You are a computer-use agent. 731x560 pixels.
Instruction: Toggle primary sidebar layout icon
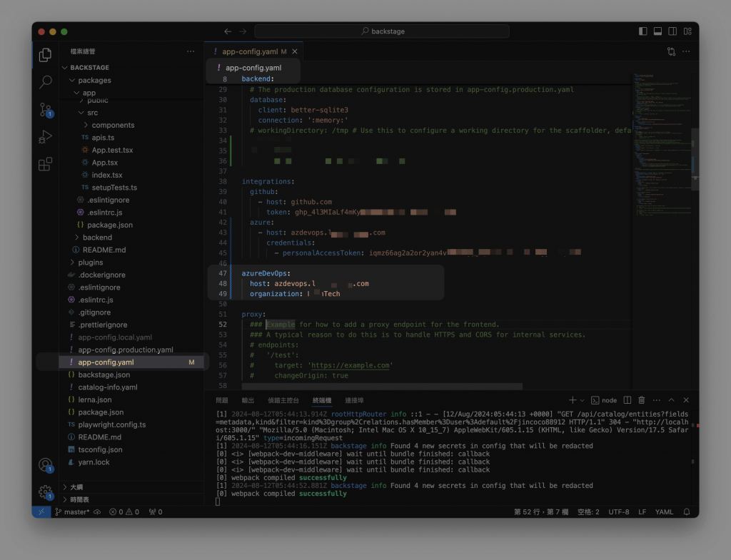coord(643,31)
